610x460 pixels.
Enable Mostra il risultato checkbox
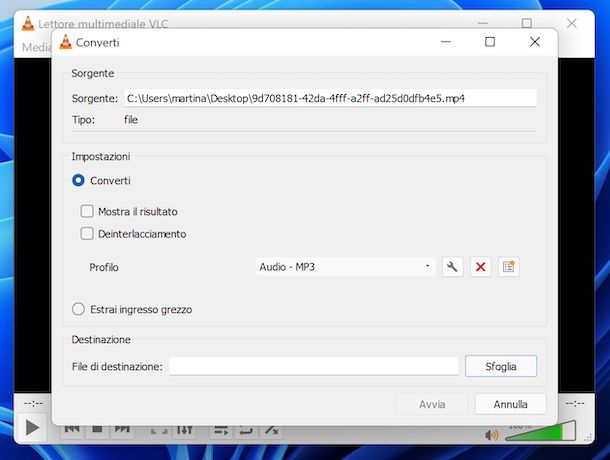[x=87, y=211]
